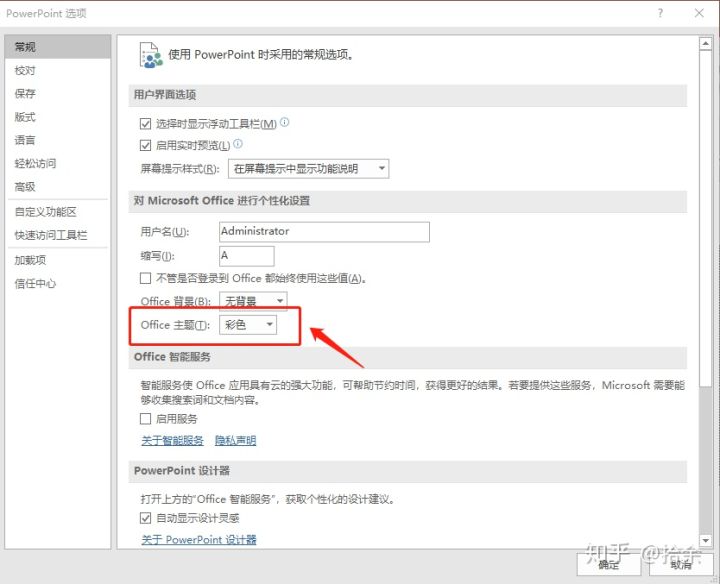Open the 加载项 category
This screenshot has width=720, height=584.
click(58, 260)
